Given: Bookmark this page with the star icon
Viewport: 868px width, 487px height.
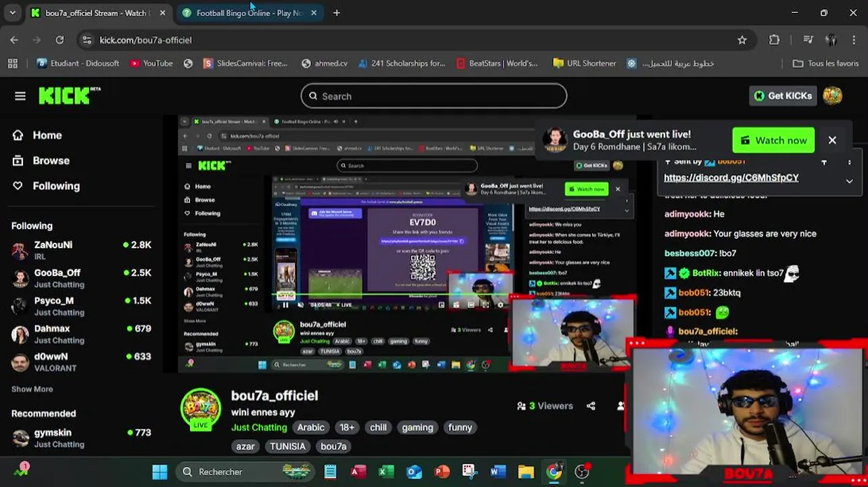Looking at the screenshot, I should point(742,40).
